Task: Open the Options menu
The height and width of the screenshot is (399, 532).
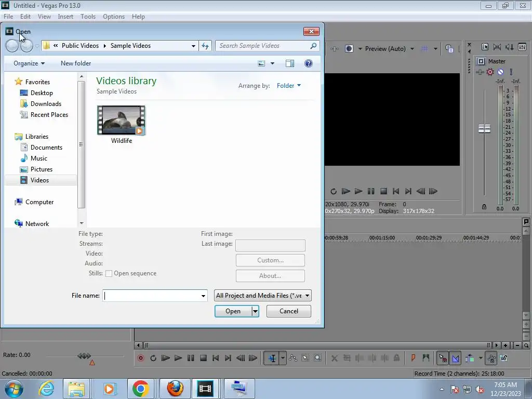Action: coord(114,16)
